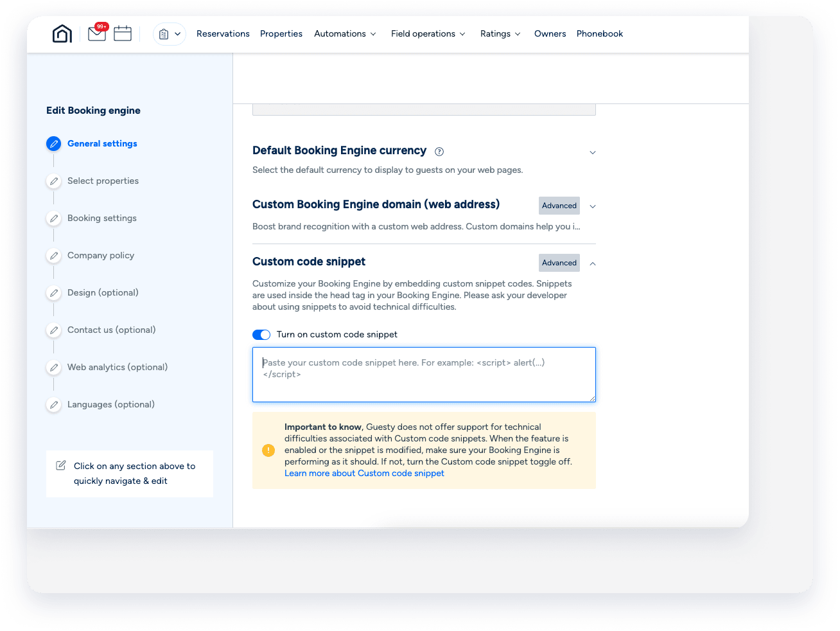The height and width of the screenshot is (631, 840).
Task: Click Custom code snippet heading
Action: [x=309, y=262]
